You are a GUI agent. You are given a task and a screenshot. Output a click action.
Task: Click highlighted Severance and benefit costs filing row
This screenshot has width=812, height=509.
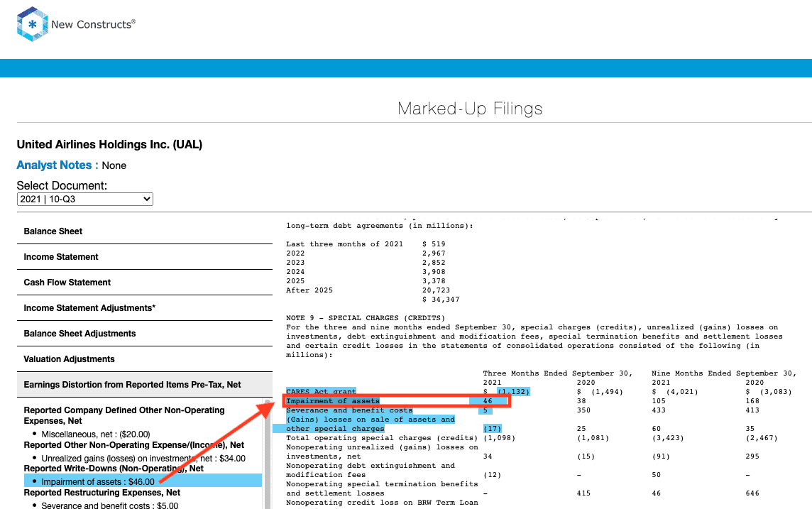[349, 410]
